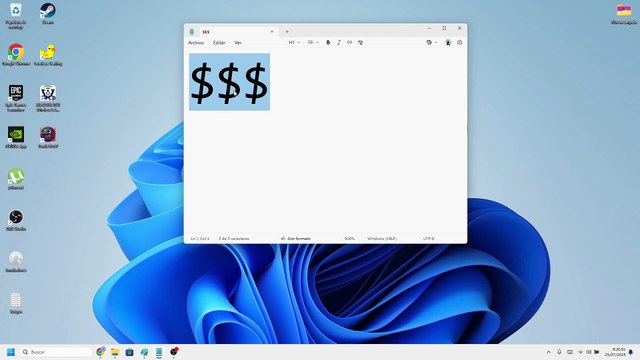This screenshot has width=640, height=360.
Task: Insert a link using the link icon
Action: click(x=349, y=42)
